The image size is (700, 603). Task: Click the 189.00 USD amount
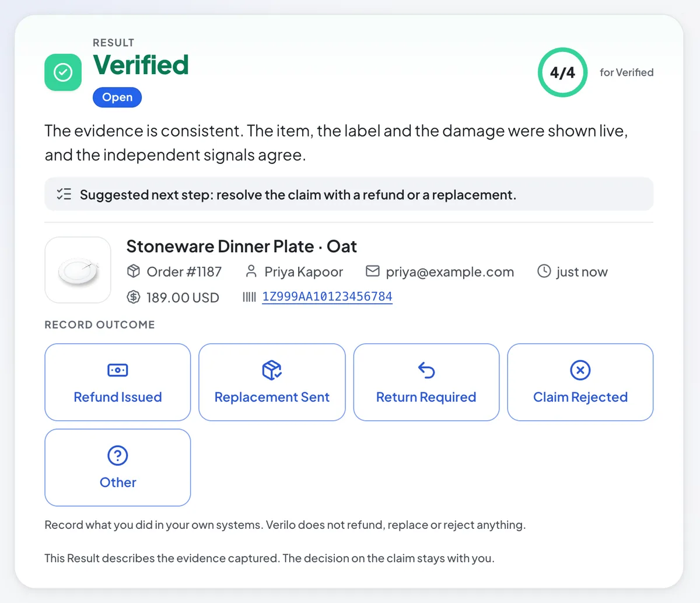tap(183, 298)
